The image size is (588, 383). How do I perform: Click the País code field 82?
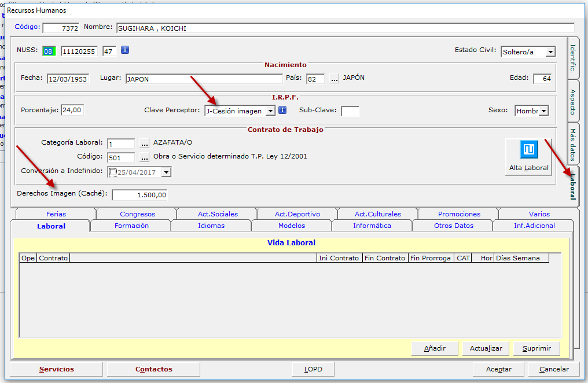pos(315,79)
